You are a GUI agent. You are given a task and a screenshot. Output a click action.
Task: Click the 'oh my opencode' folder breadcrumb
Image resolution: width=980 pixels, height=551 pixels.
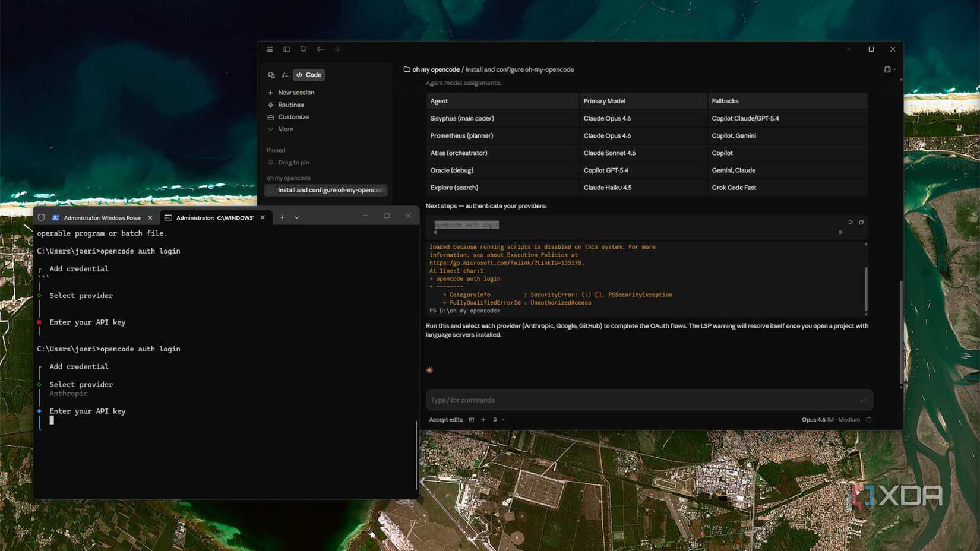[x=431, y=69]
